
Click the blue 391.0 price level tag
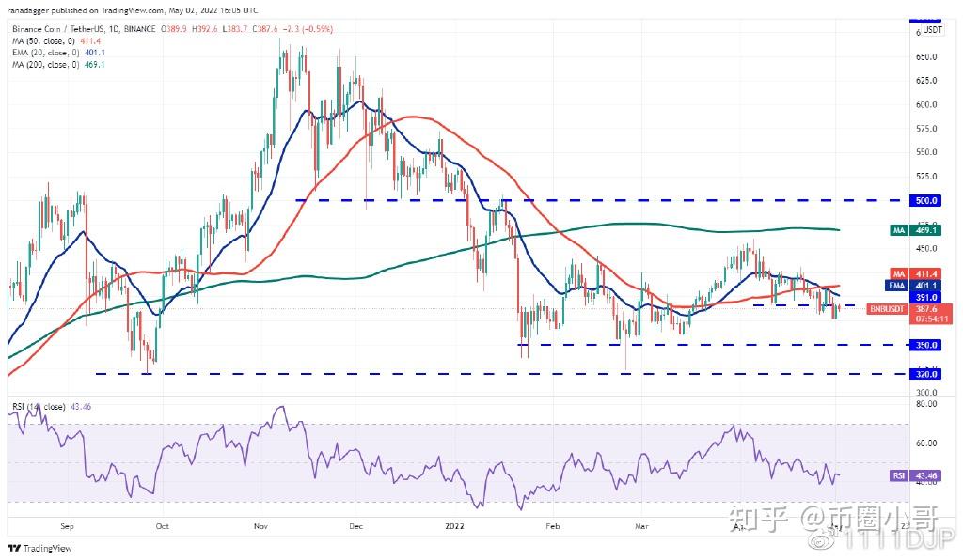point(925,298)
